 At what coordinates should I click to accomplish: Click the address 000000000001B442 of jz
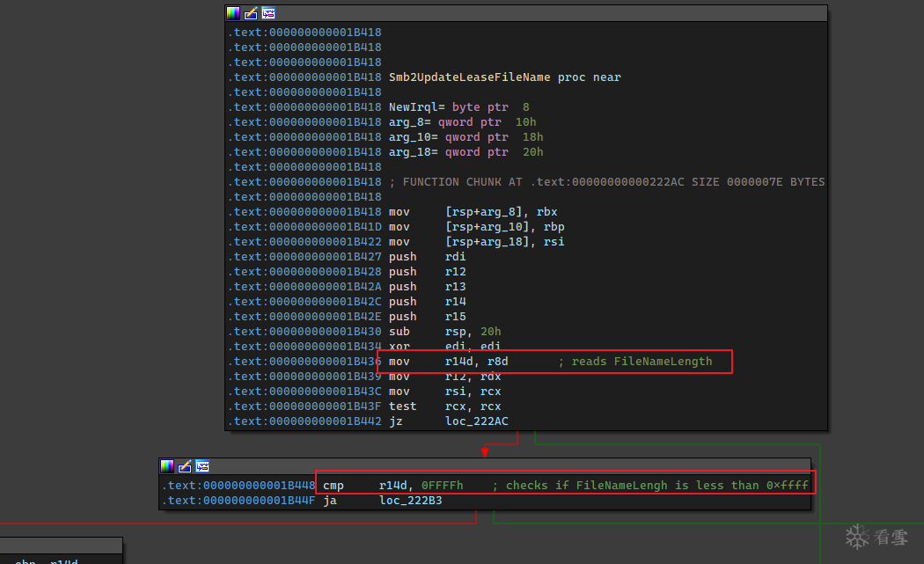[x=326, y=421]
